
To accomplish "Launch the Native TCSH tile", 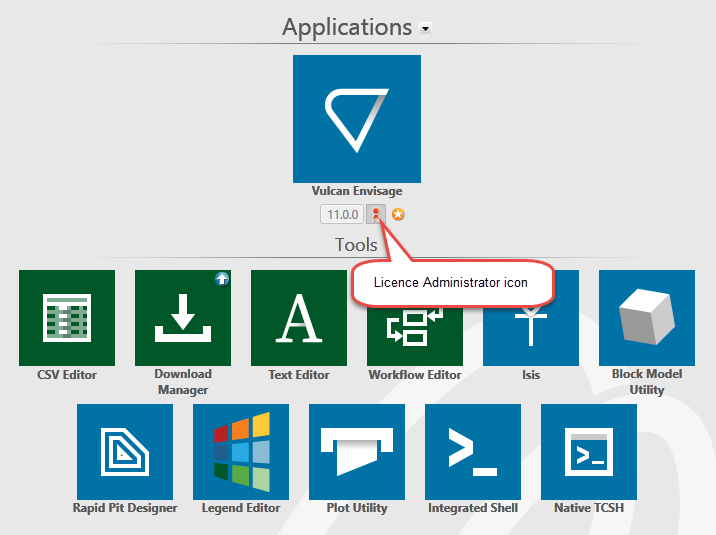I will pos(589,451).
